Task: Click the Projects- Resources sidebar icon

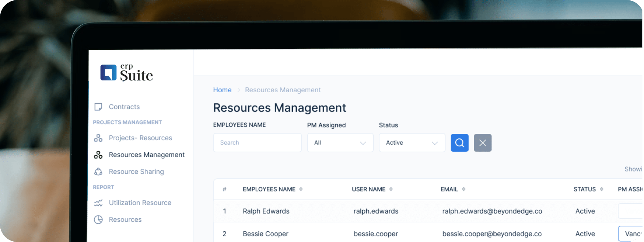Action: (x=98, y=138)
